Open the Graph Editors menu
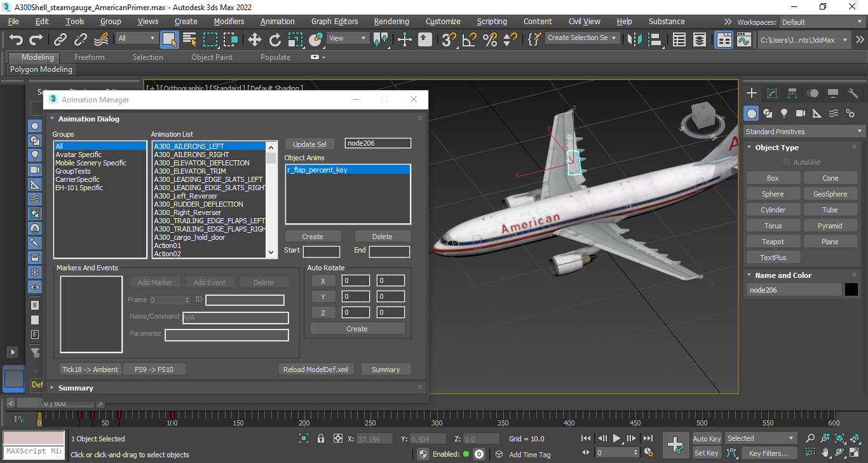 point(335,22)
